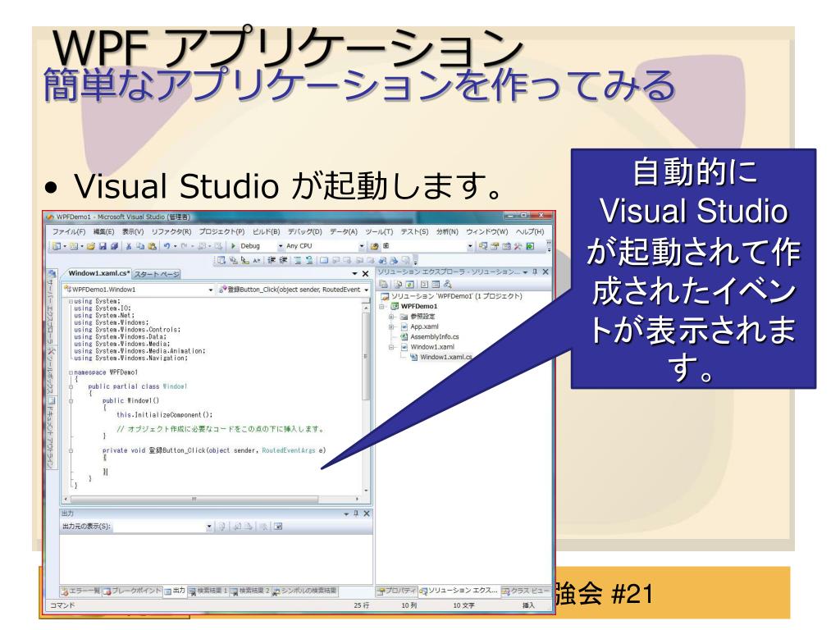Collapse the namespace WPFDemo1 code block
This screenshot has width=840, height=630.
pos(71,372)
